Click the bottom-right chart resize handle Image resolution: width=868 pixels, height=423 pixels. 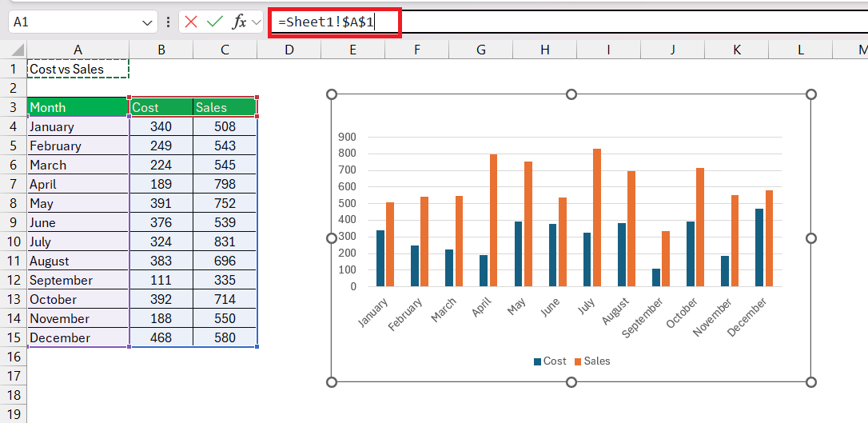[x=811, y=381]
